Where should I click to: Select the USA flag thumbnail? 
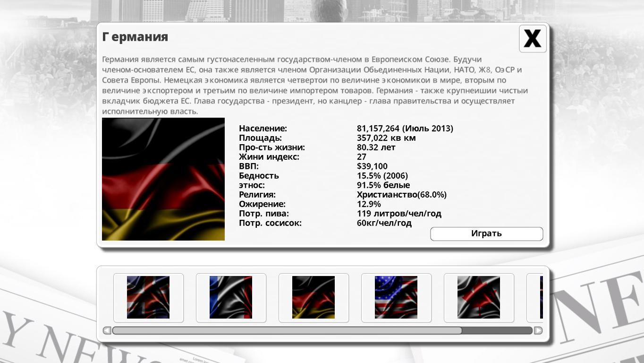pyautogui.click(x=396, y=298)
